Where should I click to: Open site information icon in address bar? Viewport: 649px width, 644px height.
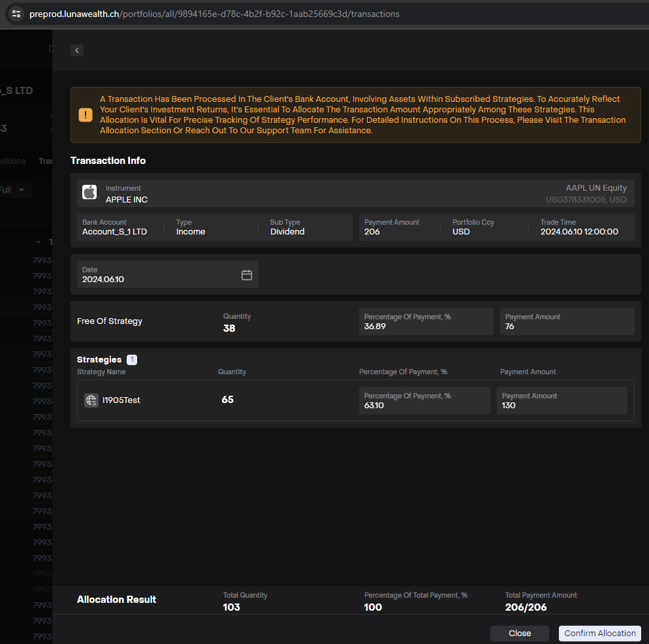tap(16, 14)
